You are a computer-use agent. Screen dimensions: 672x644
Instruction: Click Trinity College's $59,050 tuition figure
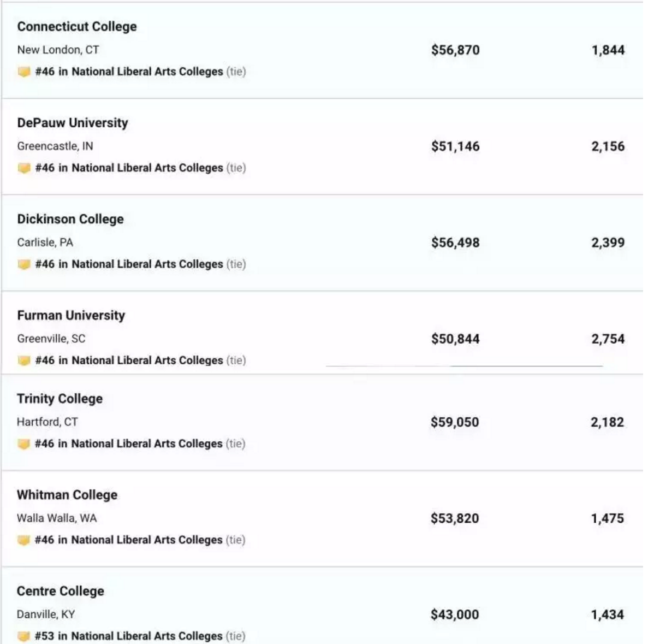(x=455, y=422)
